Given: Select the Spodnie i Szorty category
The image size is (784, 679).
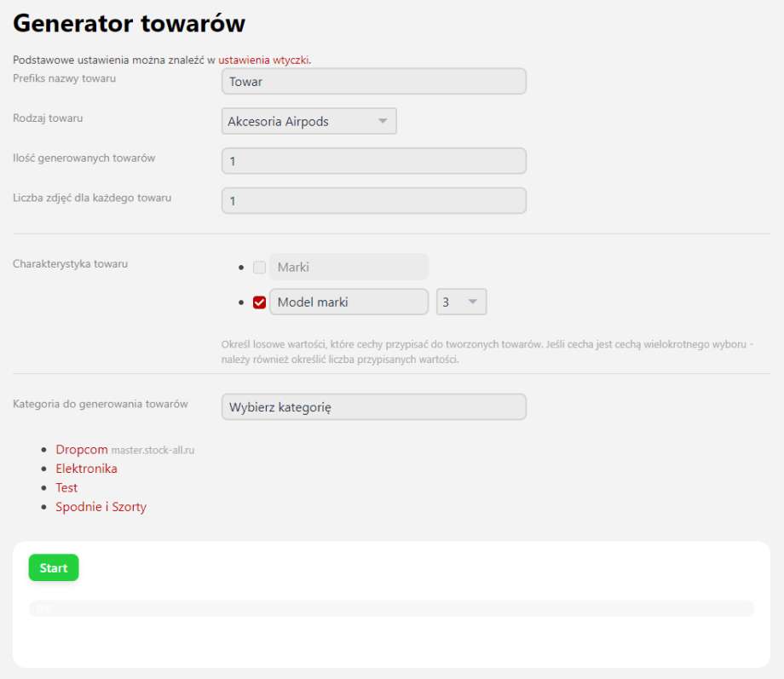Looking at the screenshot, I should click(x=101, y=507).
